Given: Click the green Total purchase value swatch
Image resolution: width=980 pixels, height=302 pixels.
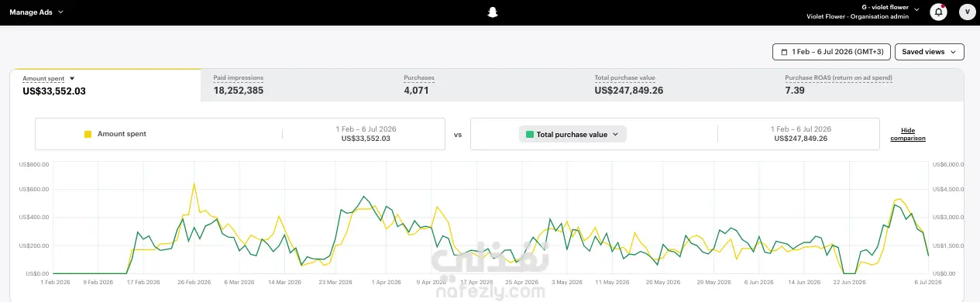Looking at the screenshot, I should click(x=530, y=134).
